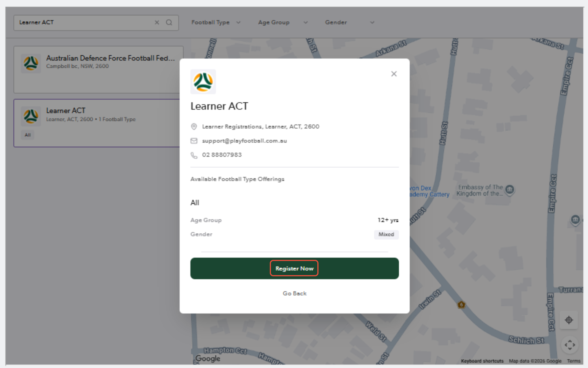Open Keyboard shortcuts on the map
588x368 pixels.
[482, 361]
